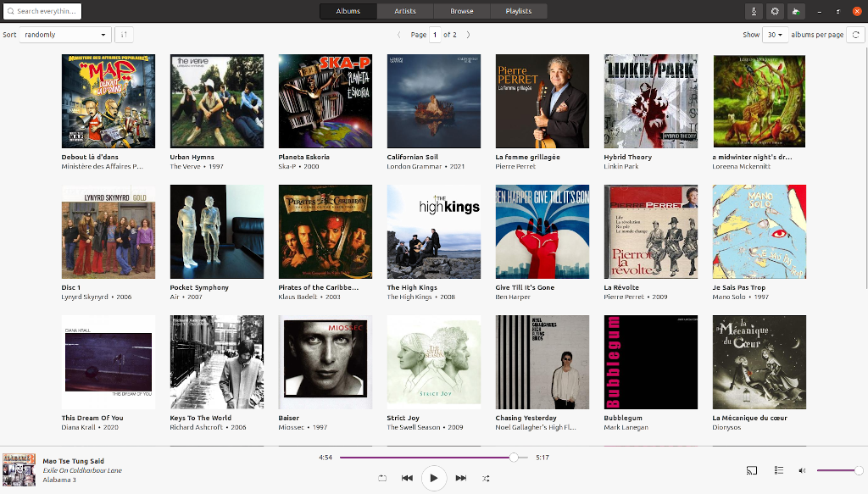Viewport: 868px width, 494px height.
Task: Click the green server icon in header
Action: pos(795,11)
